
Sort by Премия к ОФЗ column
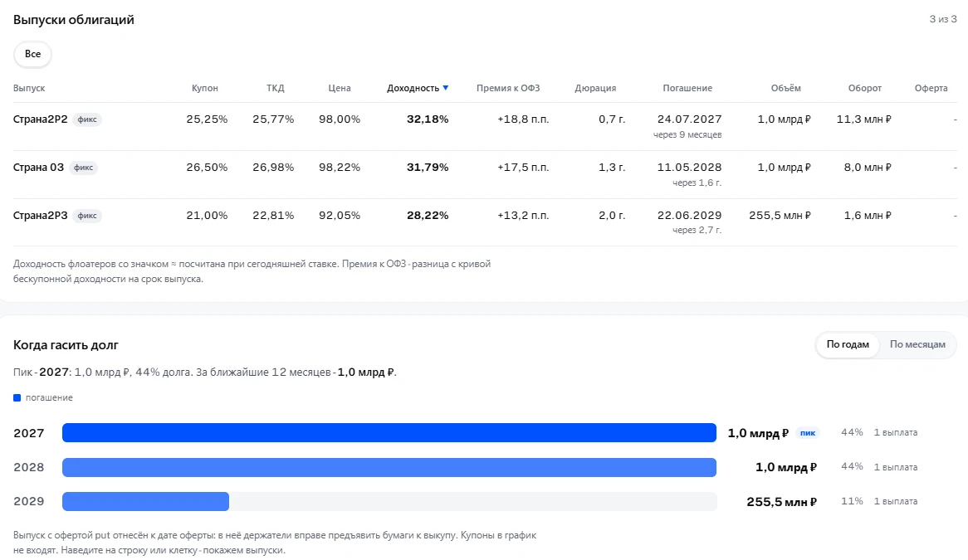pyautogui.click(x=508, y=88)
